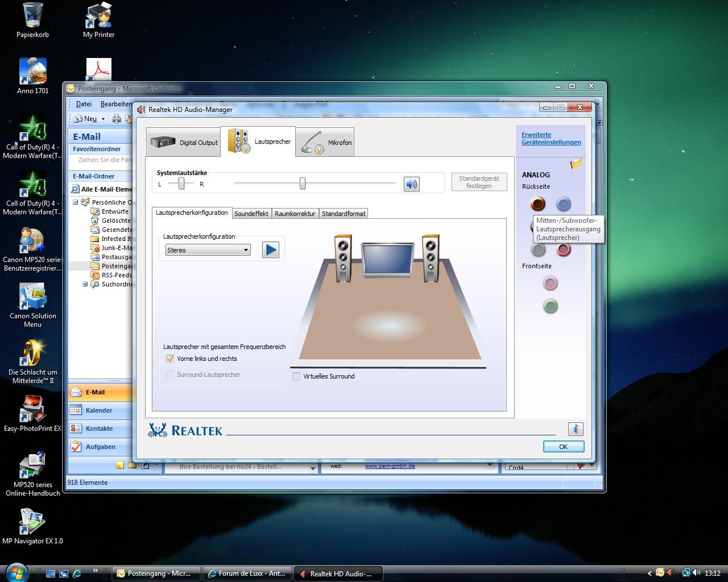728x582 pixels.
Task: Click the pink front panel jack
Action: tap(550, 283)
